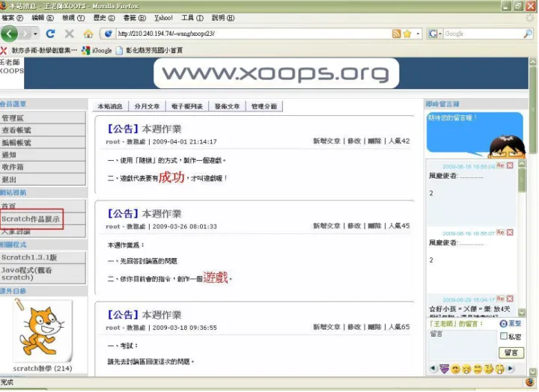Click the Google search box
The image size is (539, 392).
pos(483,34)
